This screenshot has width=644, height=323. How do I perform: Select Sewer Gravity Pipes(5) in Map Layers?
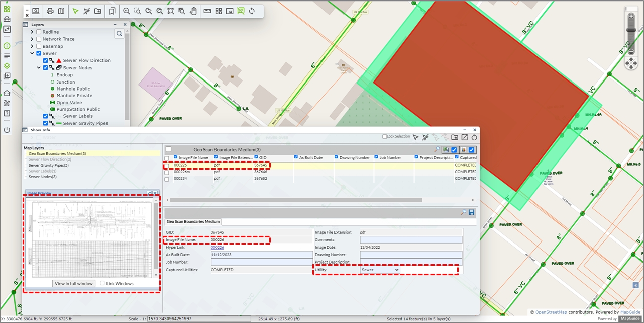[48, 165]
